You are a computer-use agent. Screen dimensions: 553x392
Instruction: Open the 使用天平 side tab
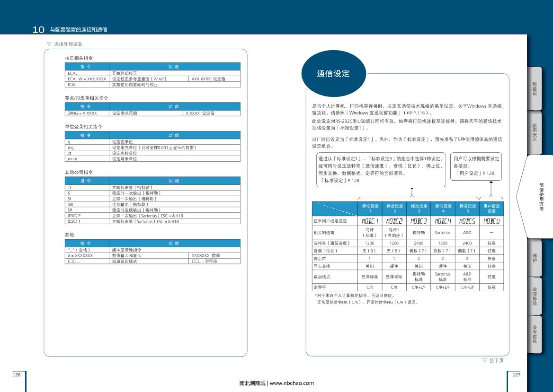click(x=535, y=132)
